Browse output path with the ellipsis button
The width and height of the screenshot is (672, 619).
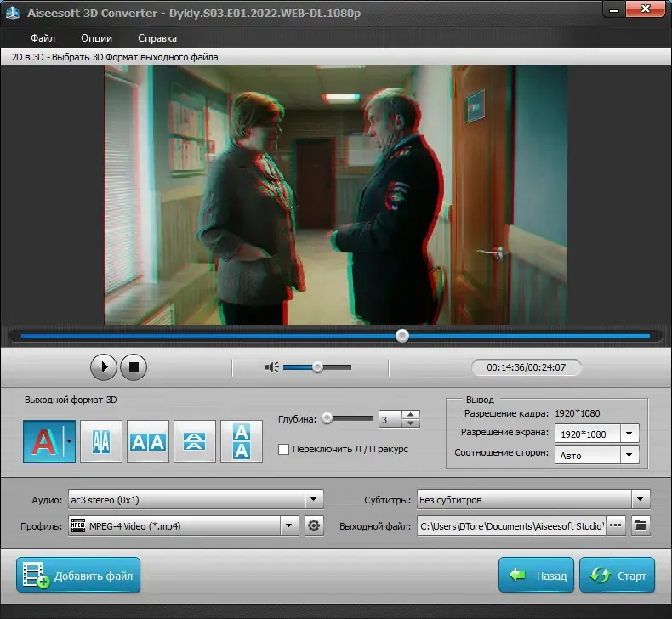pos(616,525)
